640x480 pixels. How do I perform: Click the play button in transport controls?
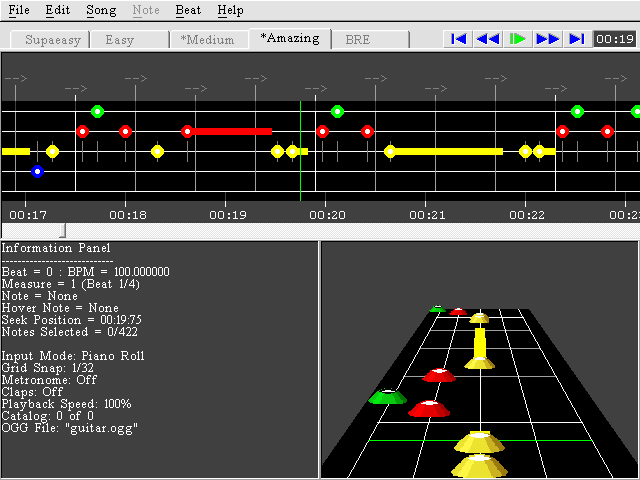point(517,39)
